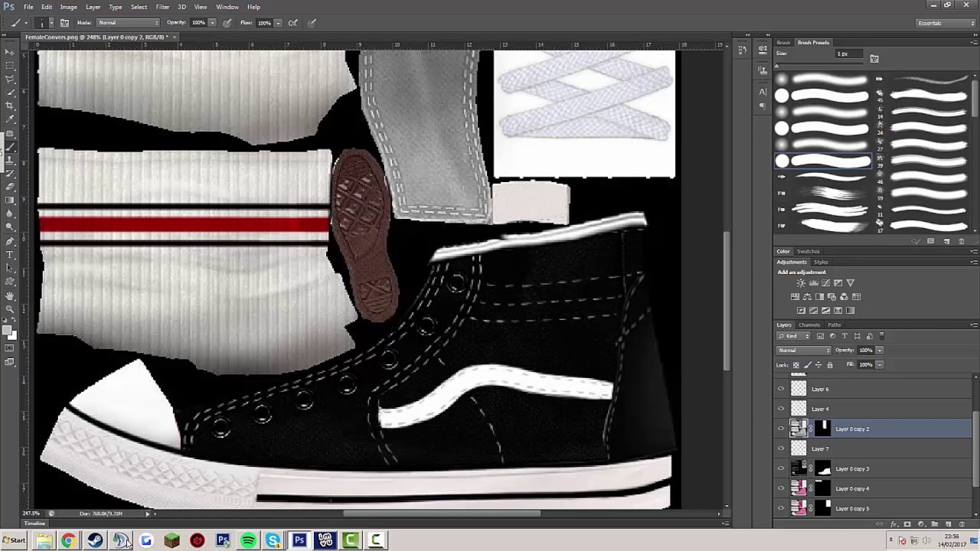Click layer effects fx icon
980x551 pixels.
pyautogui.click(x=894, y=524)
